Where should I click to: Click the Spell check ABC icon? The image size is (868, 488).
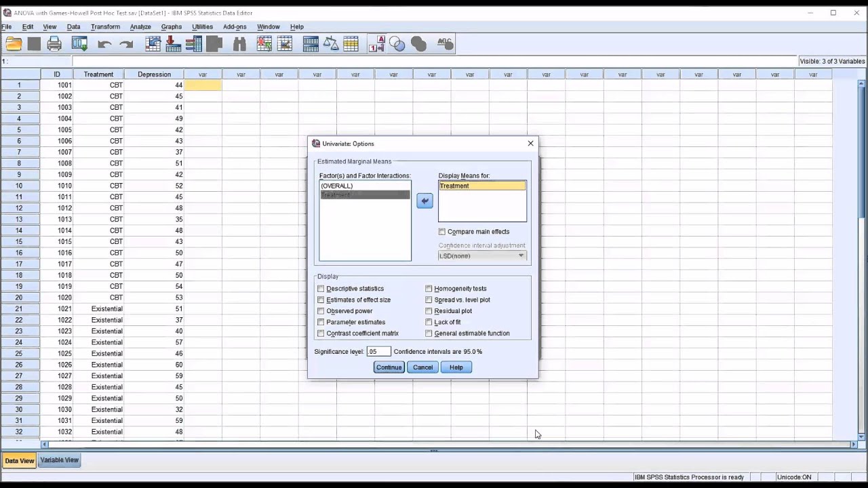point(445,43)
